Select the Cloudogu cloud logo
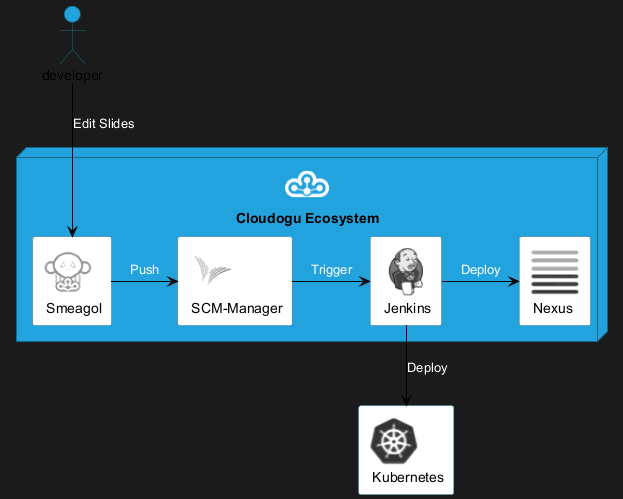This screenshot has height=499, width=623. 307,185
